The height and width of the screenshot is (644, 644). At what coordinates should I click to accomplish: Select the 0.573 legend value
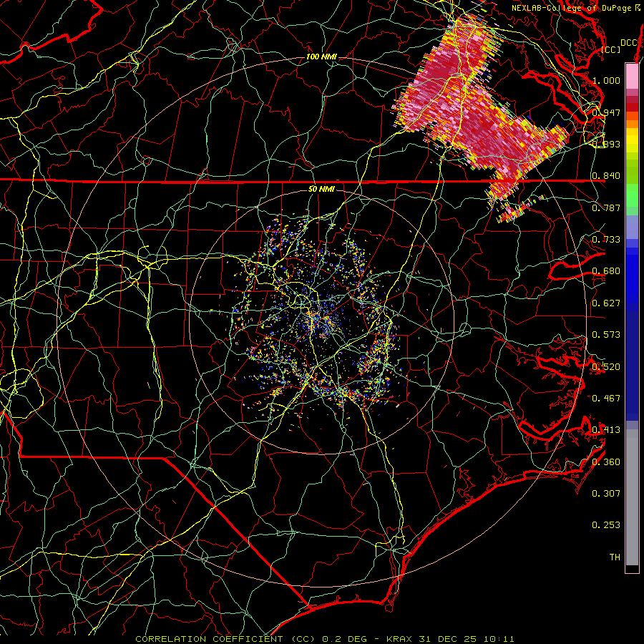coord(606,335)
